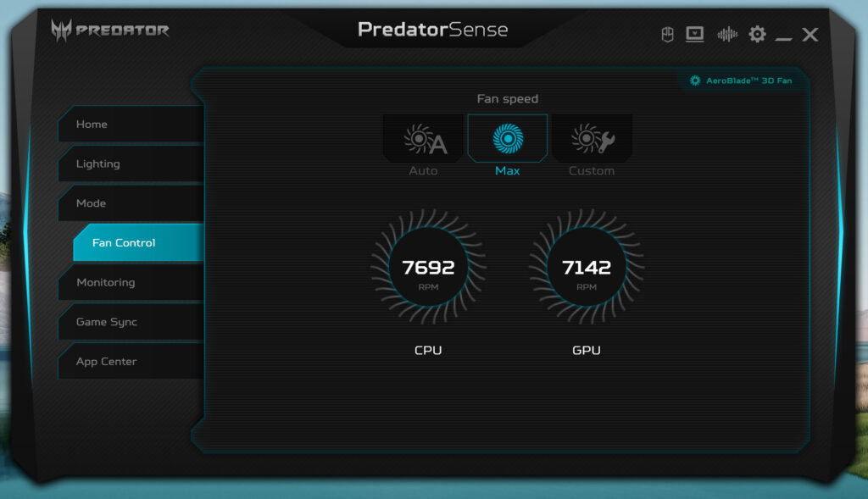The height and width of the screenshot is (499, 868).
Task: Select Custom fan speed mode
Action: pos(592,139)
